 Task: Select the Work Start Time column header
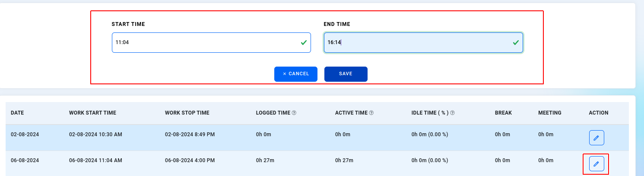pyautogui.click(x=92, y=113)
